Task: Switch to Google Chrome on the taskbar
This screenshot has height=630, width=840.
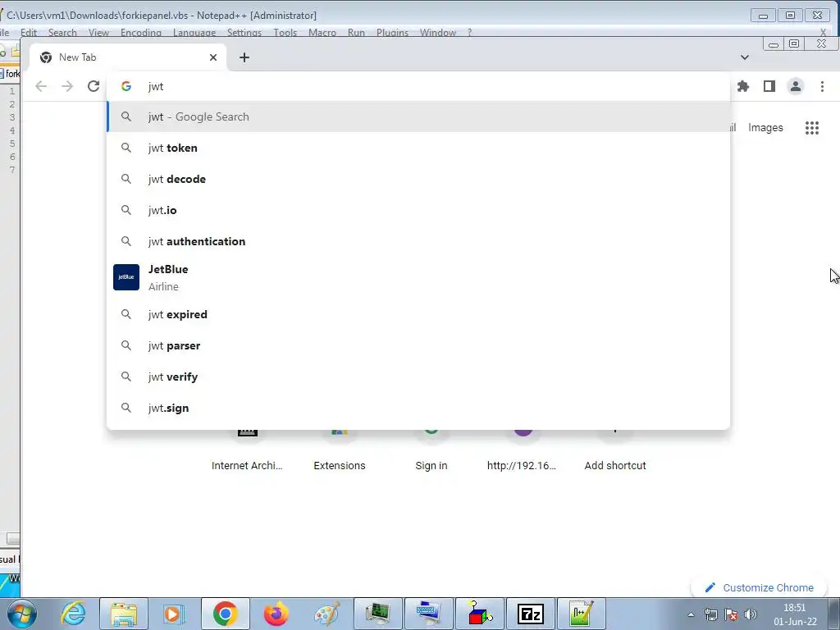Action: (226, 614)
